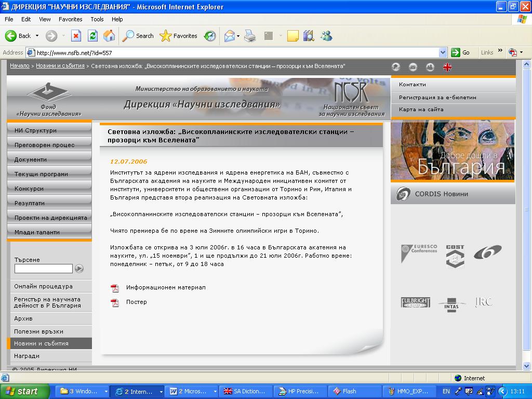The width and height of the screenshot is (532, 399).
Task: Switch to SA Dictionary taskbar item
Action: click(x=245, y=392)
